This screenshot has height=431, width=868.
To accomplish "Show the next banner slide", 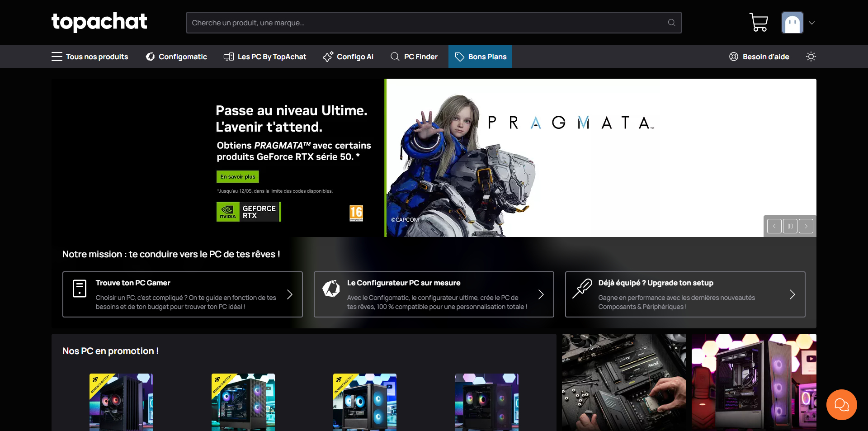I will (x=806, y=226).
